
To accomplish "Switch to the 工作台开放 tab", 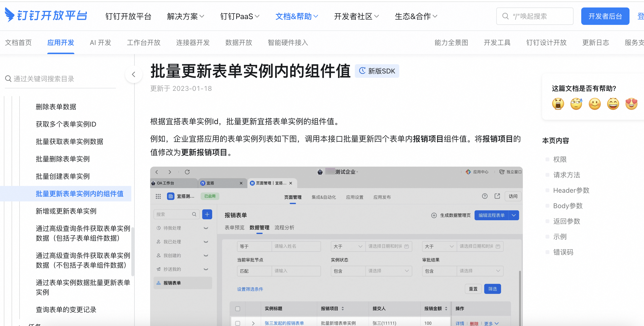I will pyautogui.click(x=143, y=43).
